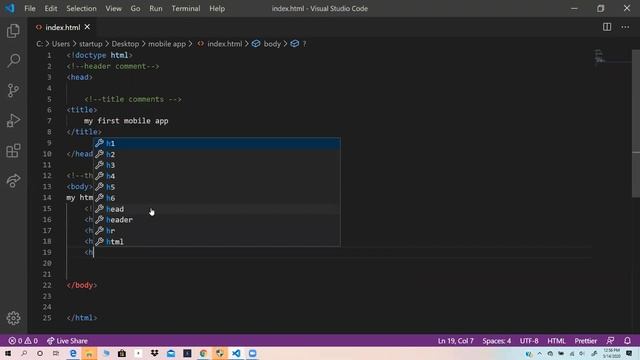Choose h2 from the suggestion list
The height and width of the screenshot is (360, 640).
coord(217,154)
